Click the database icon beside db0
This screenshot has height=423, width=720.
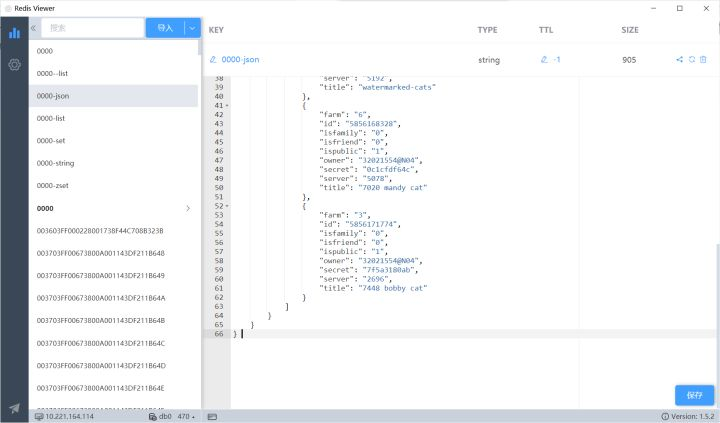(153, 417)
